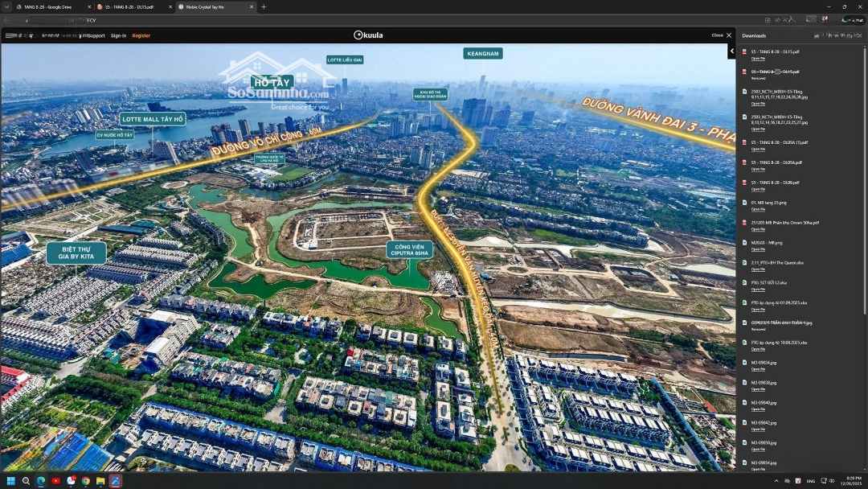Screen dimensions: 868x489
Task: Open the Sign-in link
Action: coord(118,35)
